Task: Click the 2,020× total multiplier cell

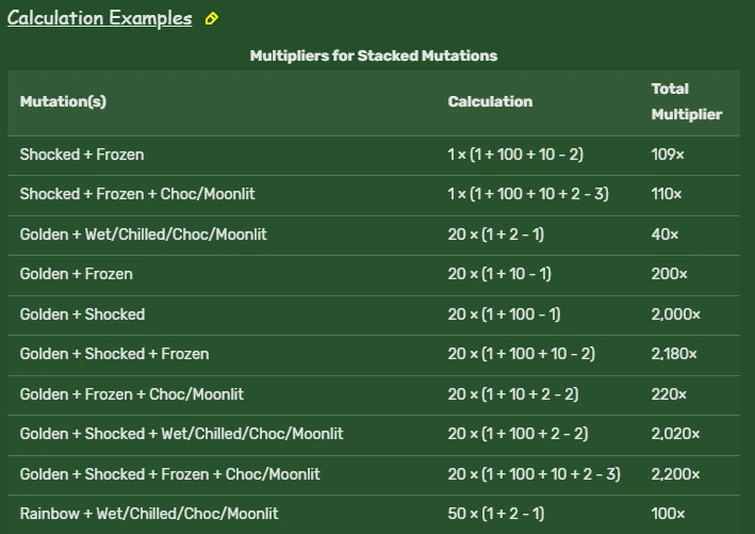Action: point(676,434)
